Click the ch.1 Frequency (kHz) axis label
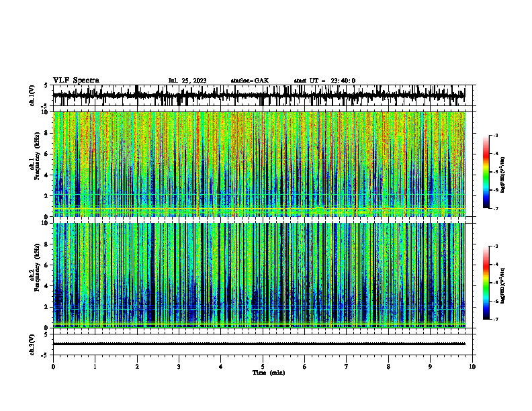This screenshot has height=411, width=532. 35,164
